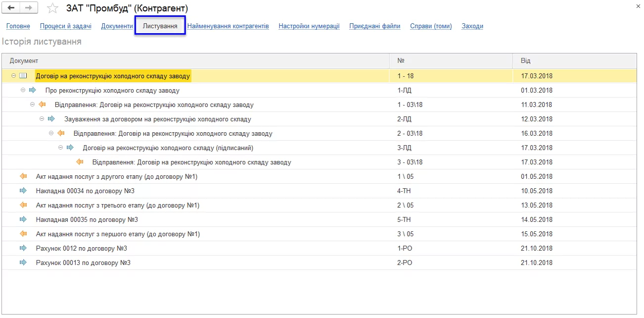Click arrow icon for 'Накладна 00034 по договору №3'
The image size is (644, 318).
click(23, 191)
